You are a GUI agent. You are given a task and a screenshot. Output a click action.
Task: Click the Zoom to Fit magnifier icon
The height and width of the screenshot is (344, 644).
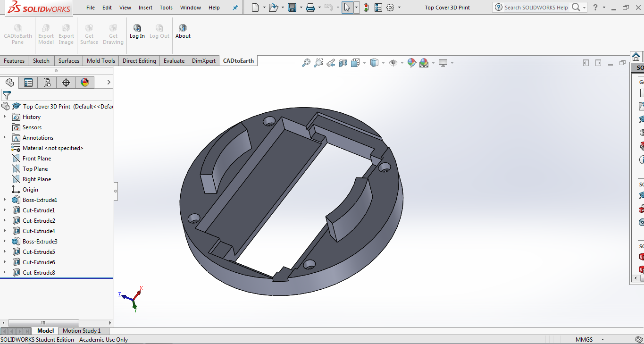point(306,63)
